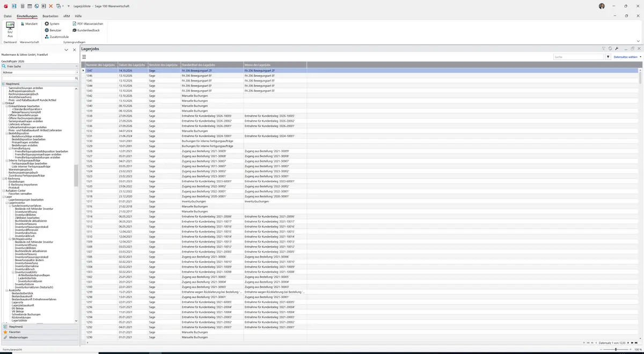
Task: Open the xRM menu
Action: coord(67,16)
